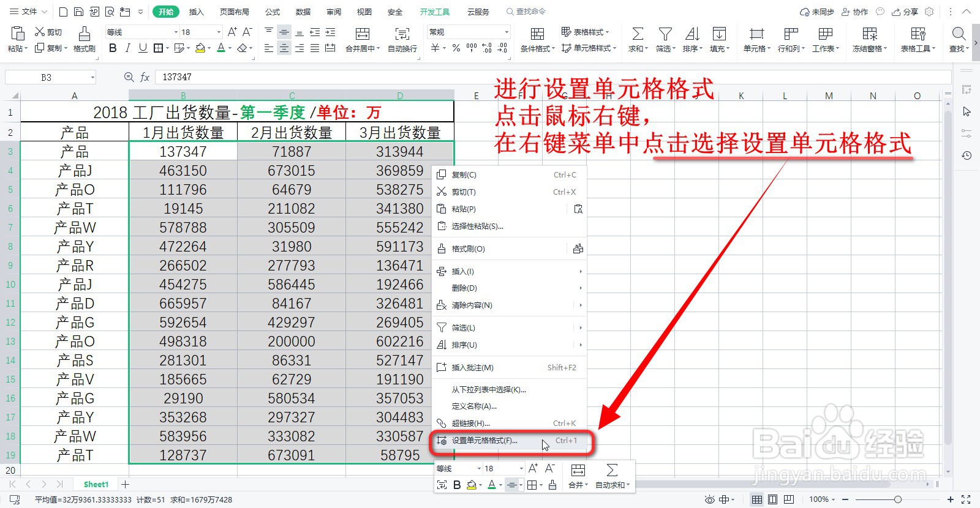The height and width of the screenshot is (508, 980).
Task: Toggle top vertical alignment in ribbon
Action: pos(269,32)
